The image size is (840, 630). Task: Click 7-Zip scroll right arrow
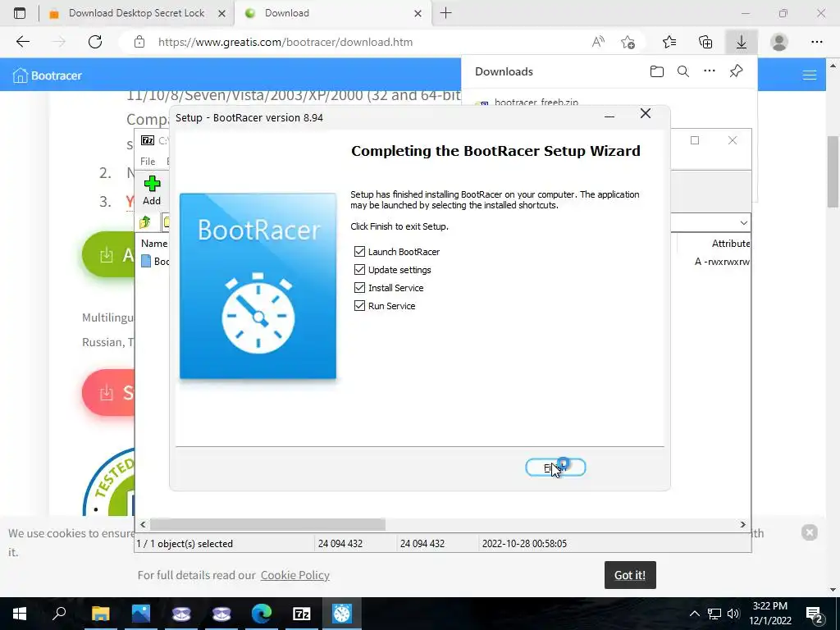(x=743, y=524)
